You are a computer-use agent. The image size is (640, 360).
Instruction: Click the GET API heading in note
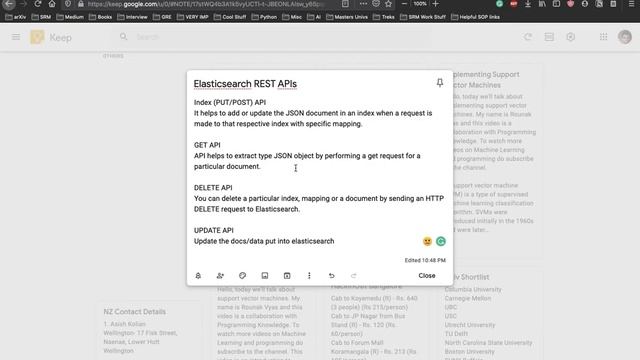tap(207, 145)
